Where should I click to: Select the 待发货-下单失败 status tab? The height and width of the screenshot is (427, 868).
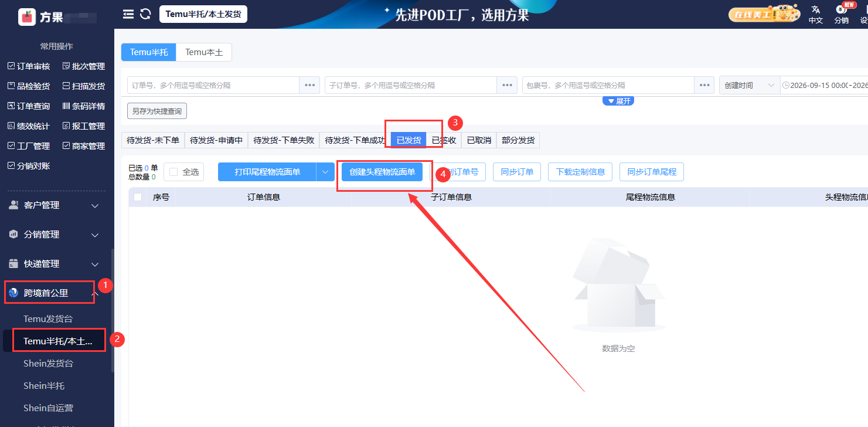click(284, 140)
